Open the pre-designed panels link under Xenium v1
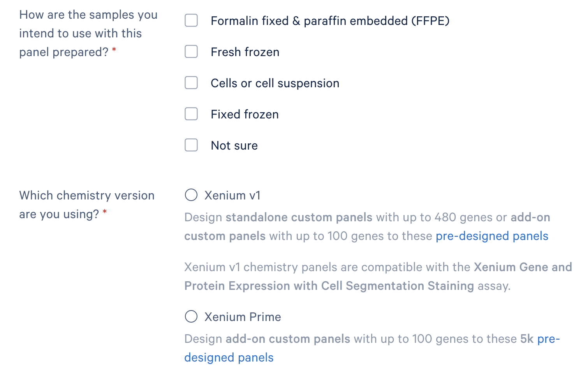The width and height of the screenshot is (588, 374). (x=492, y=236)
